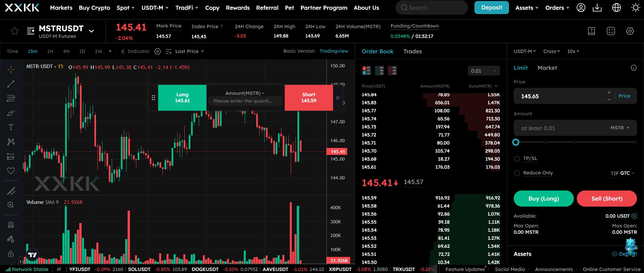Open the measure ruler tool
Screen dimensions: 644x273
point(11,191)
